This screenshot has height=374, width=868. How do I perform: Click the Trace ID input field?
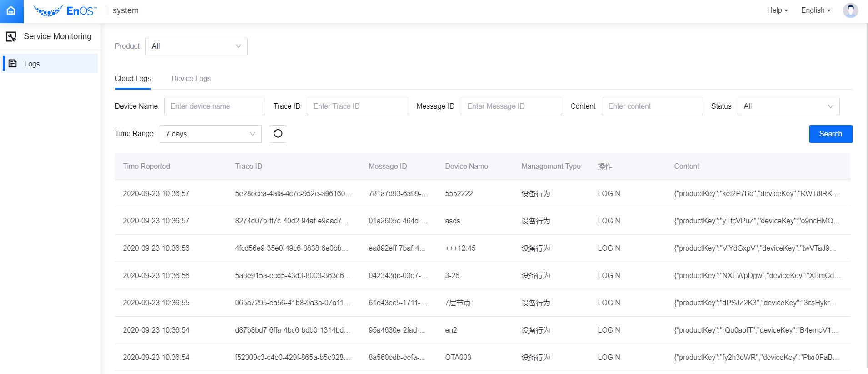[357, 106]
